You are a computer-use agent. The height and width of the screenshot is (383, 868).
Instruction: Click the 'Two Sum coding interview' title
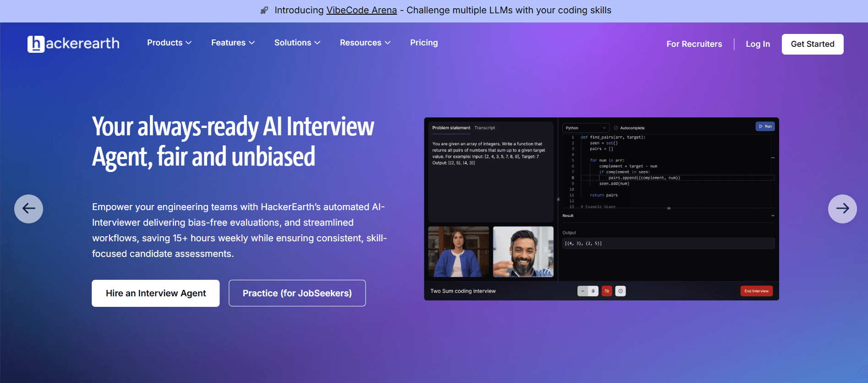463,291
